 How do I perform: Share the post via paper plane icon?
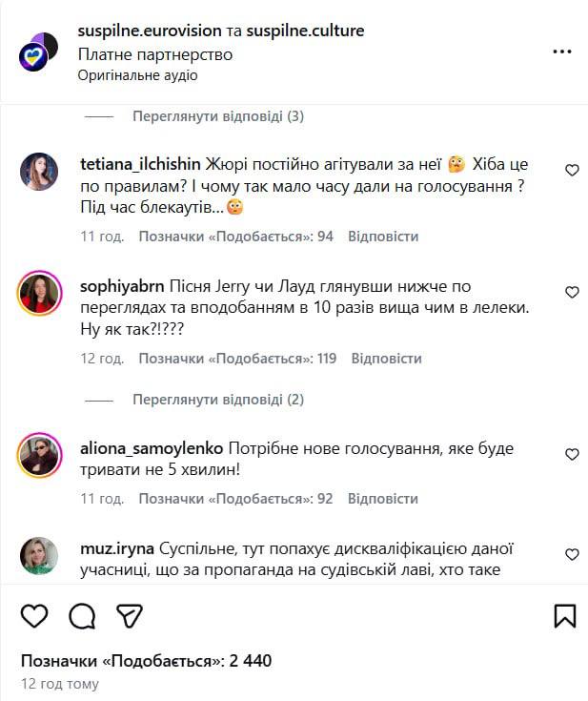[x=130, y=615]
